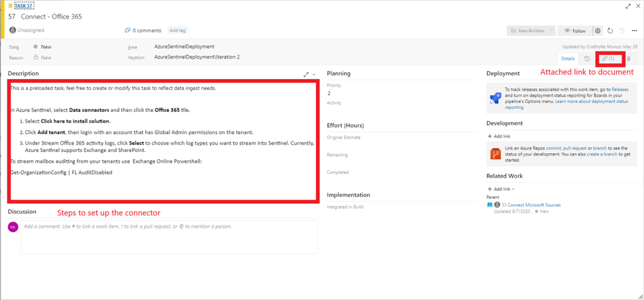Close the work item dialog
The width and height of the screenshot is (644, 300).
pos(637,6)
